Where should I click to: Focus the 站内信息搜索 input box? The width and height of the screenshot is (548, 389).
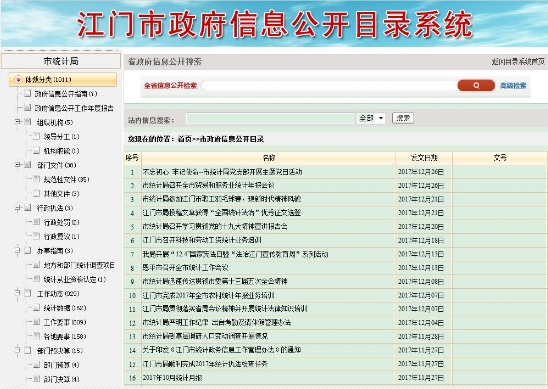270,118
